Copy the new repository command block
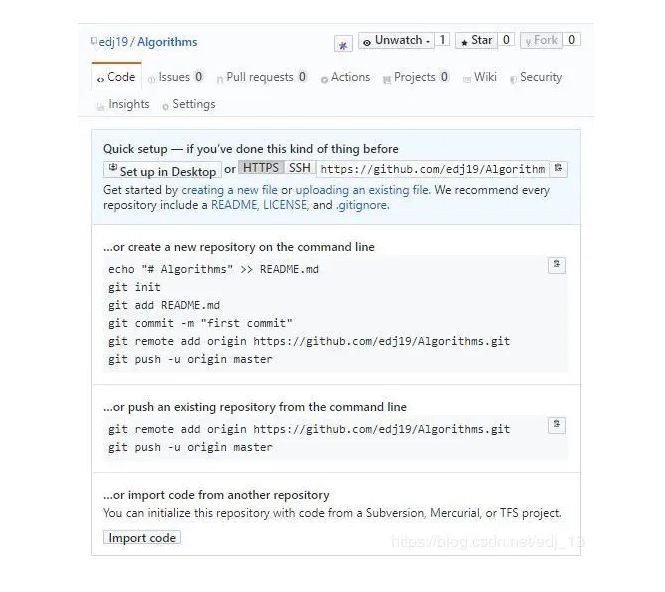Screen dimensions: 665x592 pyautogui.click(x=557, y=265)
